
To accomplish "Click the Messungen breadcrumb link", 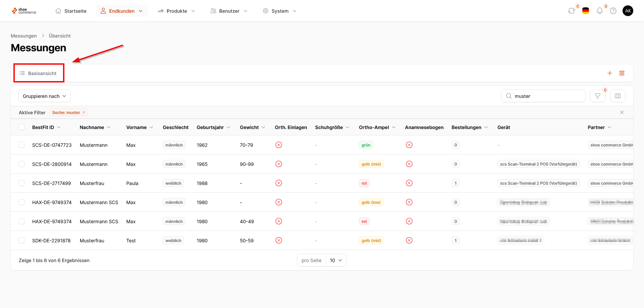I will click(x=24, y=36).
